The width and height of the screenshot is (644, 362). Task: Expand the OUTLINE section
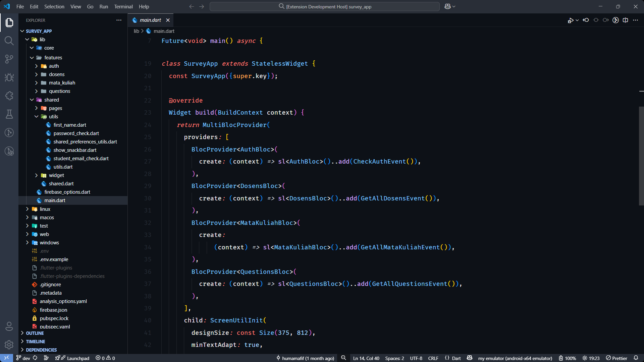(x=35, y=333)
